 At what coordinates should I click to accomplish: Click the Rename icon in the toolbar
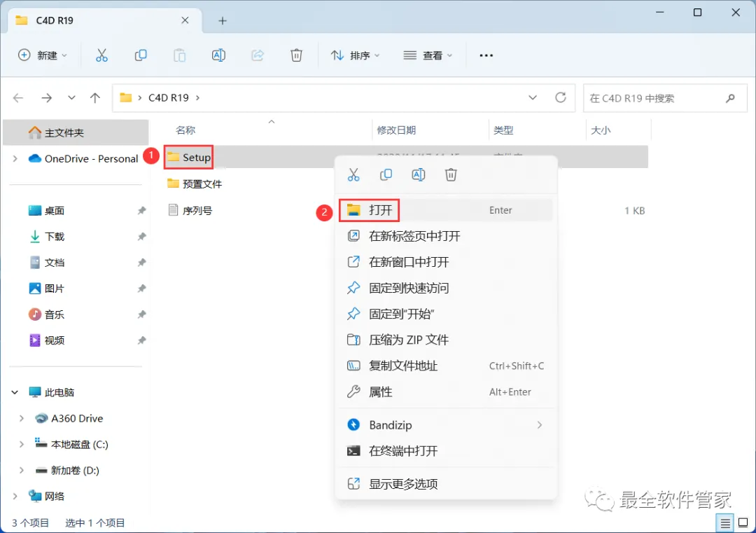pos(218,55)
